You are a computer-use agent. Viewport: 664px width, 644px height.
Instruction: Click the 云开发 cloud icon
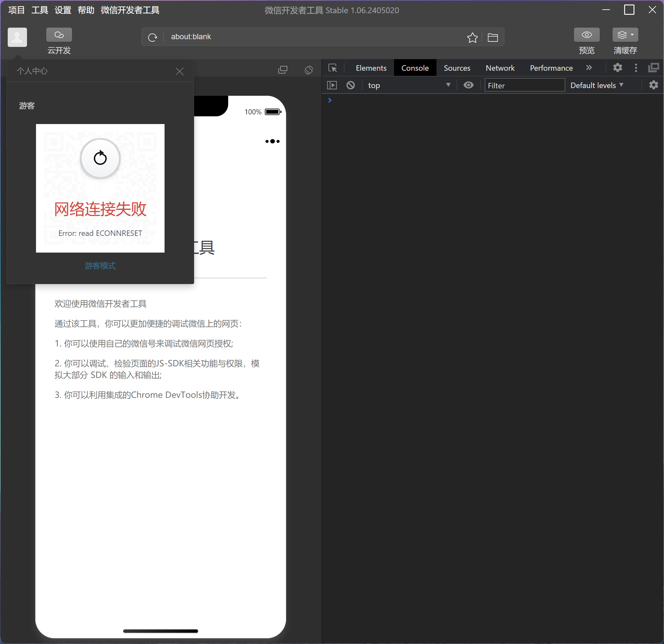pyautogui.click(x=59, y=35)
